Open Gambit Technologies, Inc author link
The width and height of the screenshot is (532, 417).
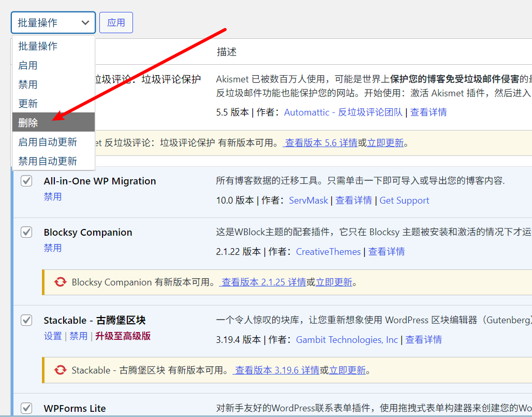pyautogui.click(x=347, y=340)
